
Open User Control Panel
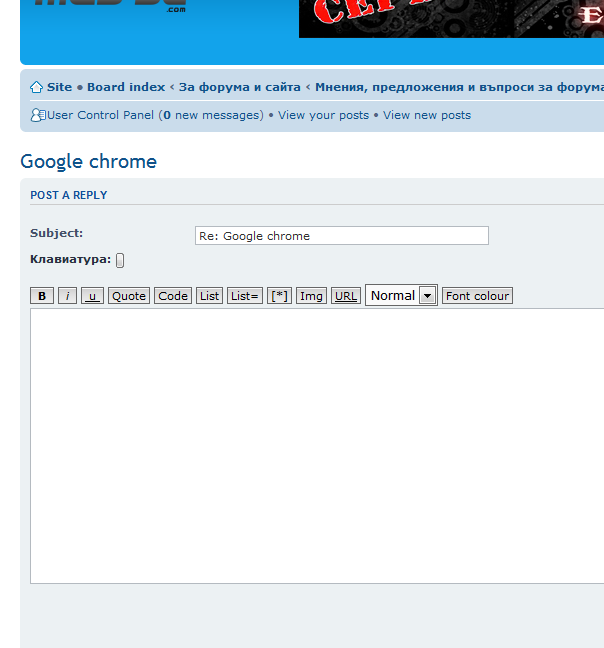coord(100,115)
